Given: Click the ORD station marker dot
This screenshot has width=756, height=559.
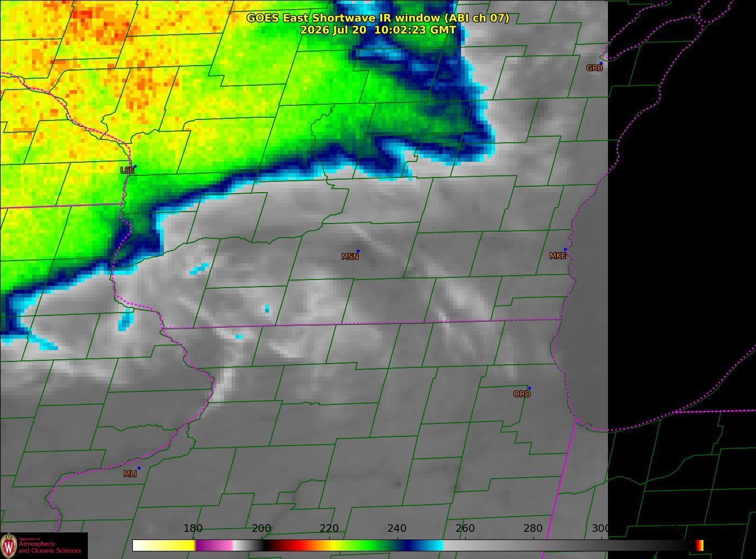Looking at the screenshot, I should click(x=529, y=389).
